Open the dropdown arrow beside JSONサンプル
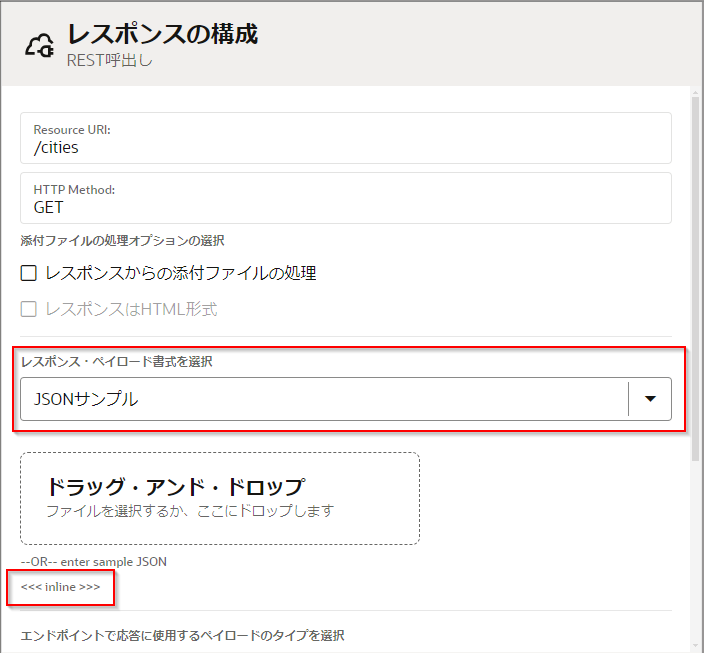Screen dimensions: 704x653 point(650,399)
